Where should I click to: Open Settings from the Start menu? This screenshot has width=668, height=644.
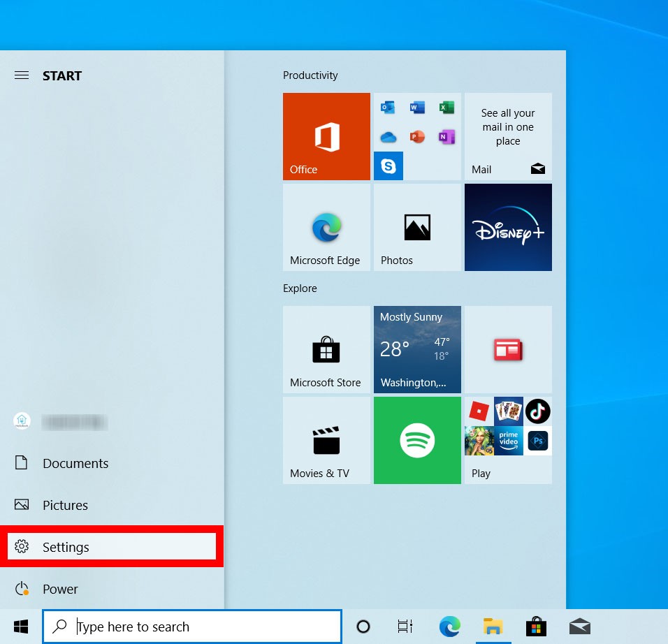coord(65,547)
